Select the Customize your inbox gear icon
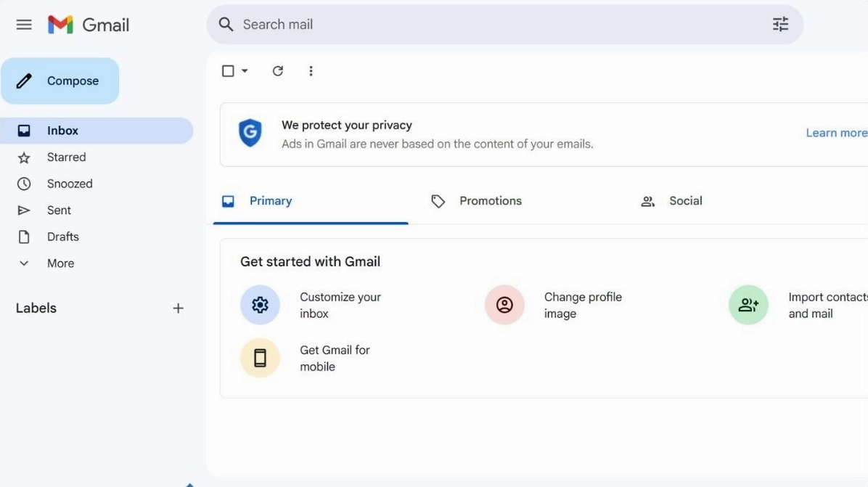 click(260, 305)
